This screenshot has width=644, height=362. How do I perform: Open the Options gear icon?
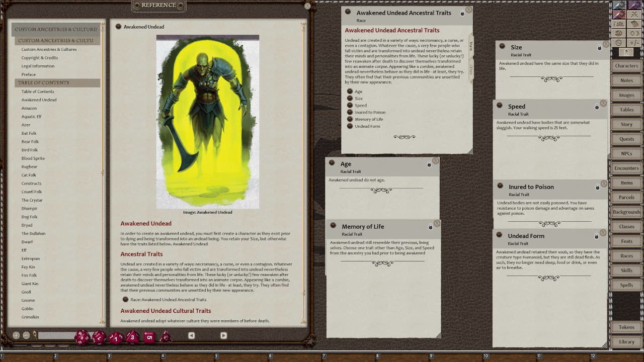coord(618,42)
